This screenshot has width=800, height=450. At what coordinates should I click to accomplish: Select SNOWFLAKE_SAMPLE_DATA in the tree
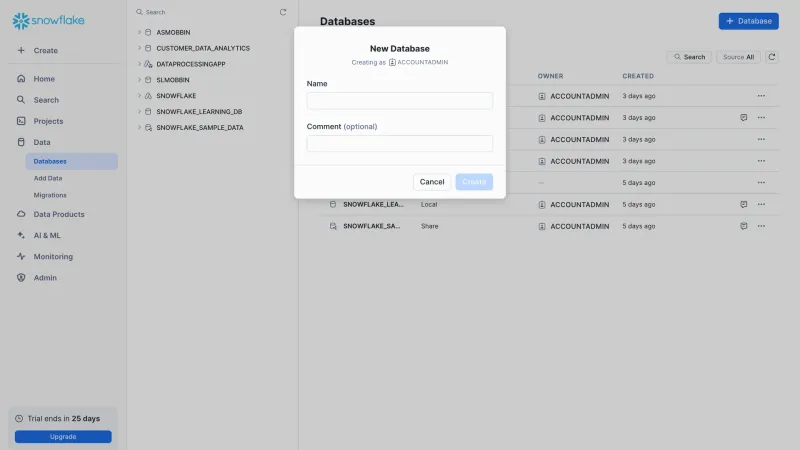point(200,127)
